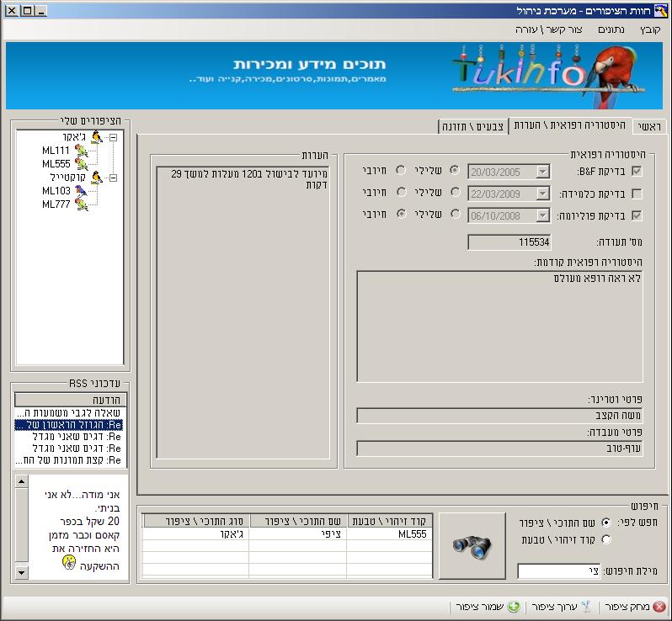Click the green save bird icon
Image resolution: width=672 pixels, height=621 pixels.
[513, 607]
